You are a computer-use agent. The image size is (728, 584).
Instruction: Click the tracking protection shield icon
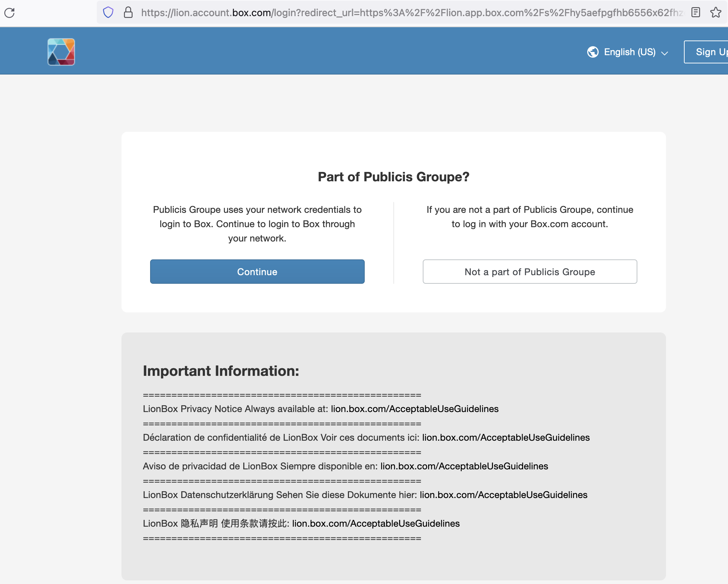pyautogui.click(x=108, y=12)
